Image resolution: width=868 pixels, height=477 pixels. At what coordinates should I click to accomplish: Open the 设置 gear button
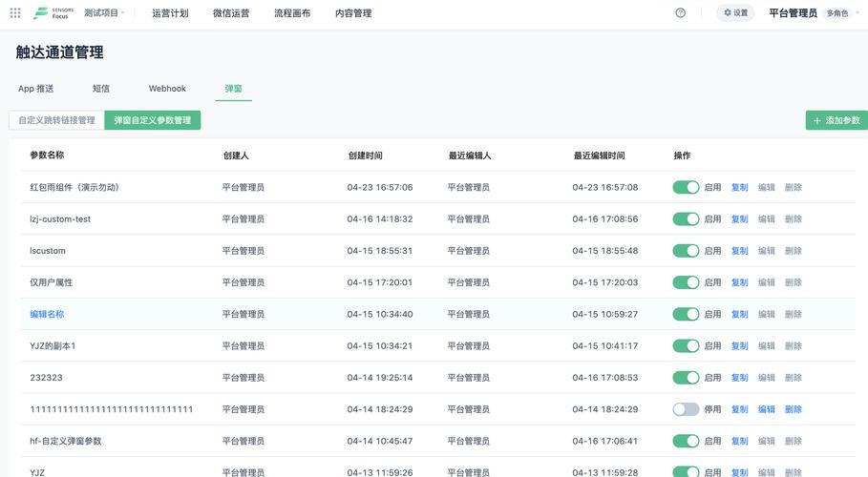[735, 12]
